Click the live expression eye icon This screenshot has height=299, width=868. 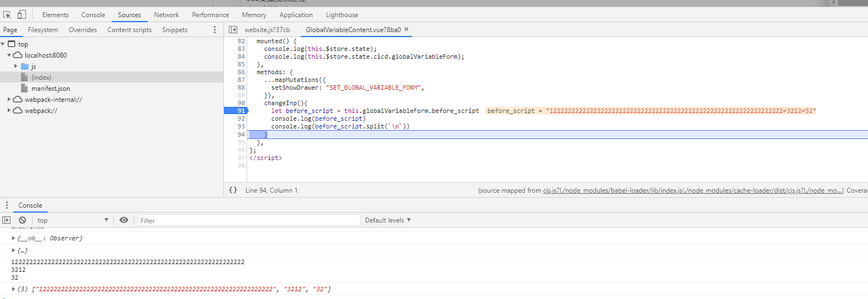[124, 220]
